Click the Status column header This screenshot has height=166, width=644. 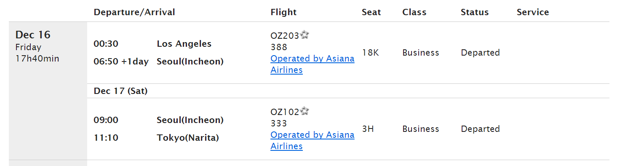click(475, 12)
